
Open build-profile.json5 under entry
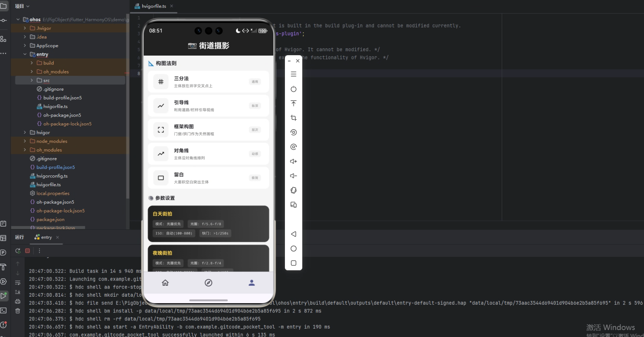click(x=62, y=98)
